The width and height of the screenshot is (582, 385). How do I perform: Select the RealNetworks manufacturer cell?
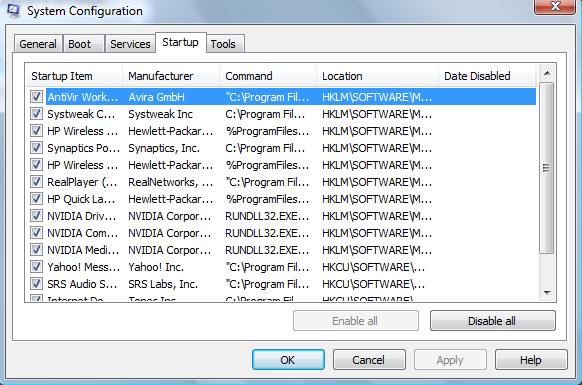point(171,182)
